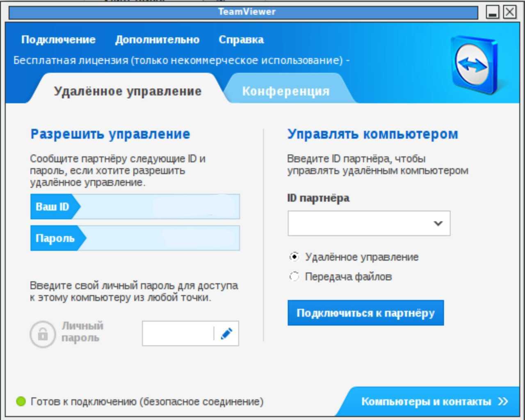Click the pencil edit icon for personal password
The image size is (525, 420).
226,333
